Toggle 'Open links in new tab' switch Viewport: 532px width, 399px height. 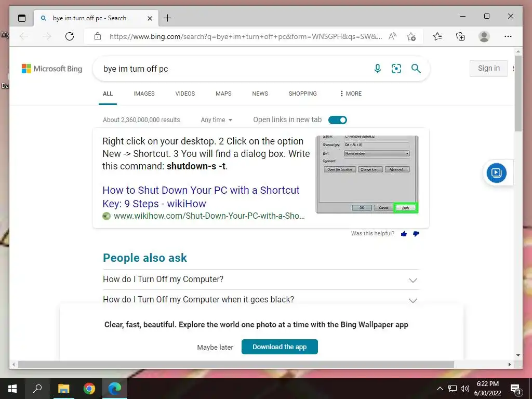tap(338, 120)
